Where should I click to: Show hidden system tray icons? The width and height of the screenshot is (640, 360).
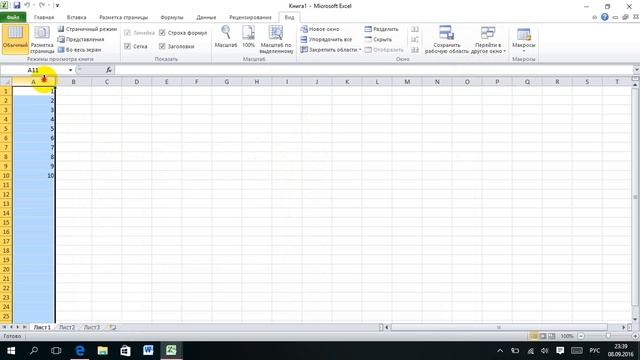[500, 351]
